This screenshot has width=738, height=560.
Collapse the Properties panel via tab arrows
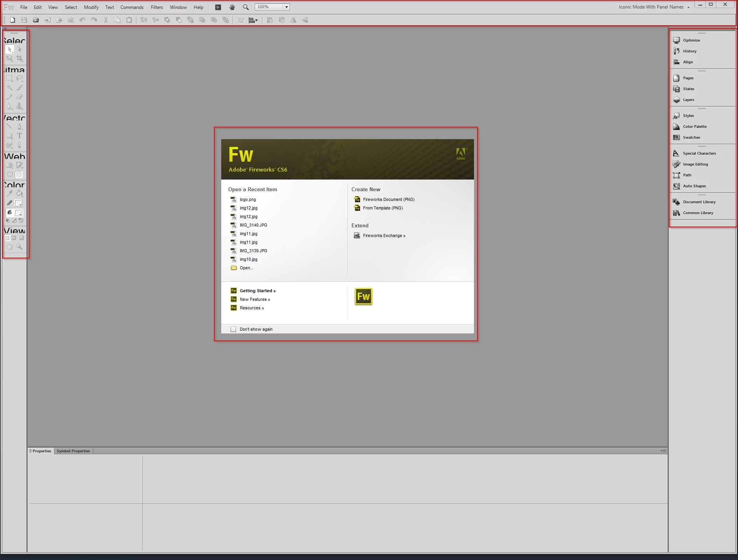(30, 451)
